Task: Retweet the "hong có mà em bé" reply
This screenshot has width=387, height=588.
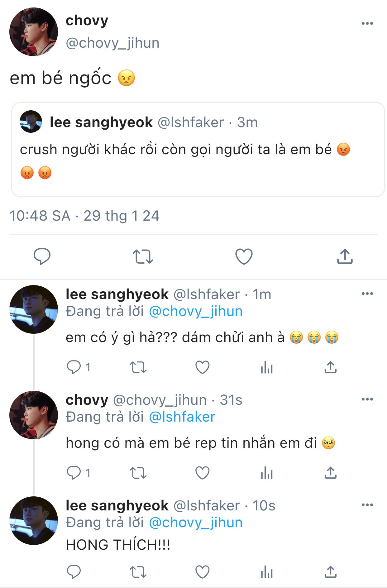Action: tap(138, 473)
